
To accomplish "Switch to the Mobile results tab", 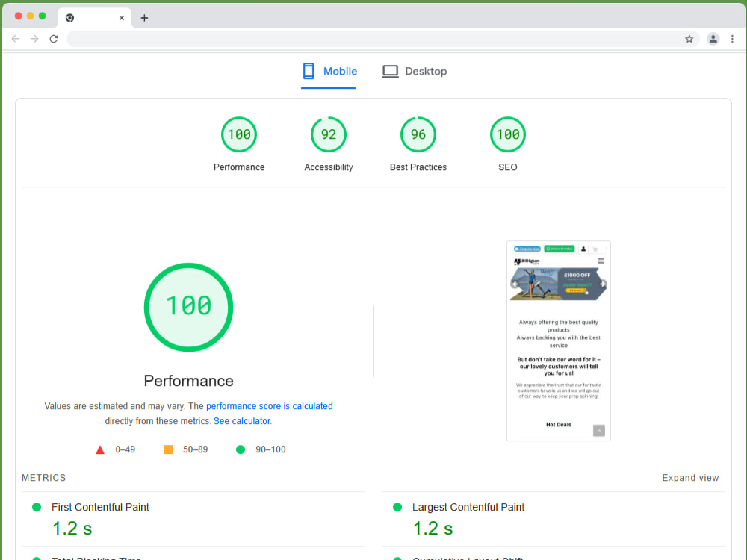I will pos(329,72).
